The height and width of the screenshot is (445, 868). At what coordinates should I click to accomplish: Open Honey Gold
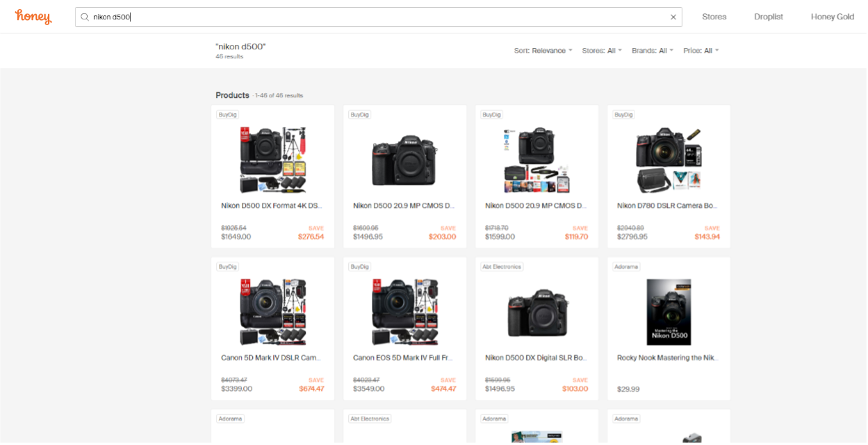coord(833,17)
